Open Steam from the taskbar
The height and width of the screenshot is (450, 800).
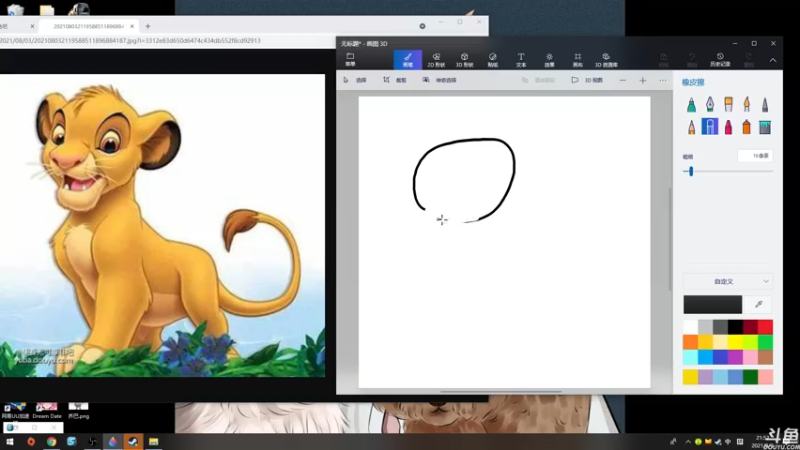pyautogui.click(x=133, y=442)
